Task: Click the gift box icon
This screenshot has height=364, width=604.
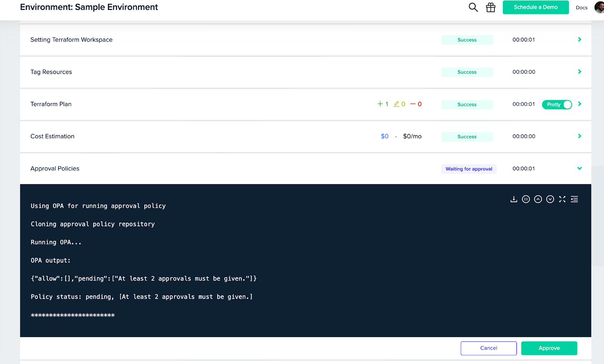Action: [x=490, y=7]
